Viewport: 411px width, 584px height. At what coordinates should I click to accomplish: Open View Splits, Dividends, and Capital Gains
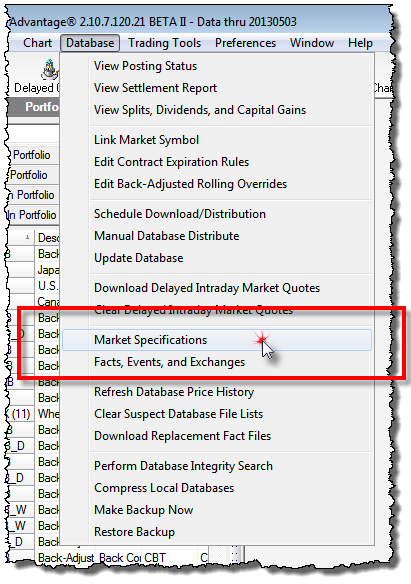[x=218, y=110]
